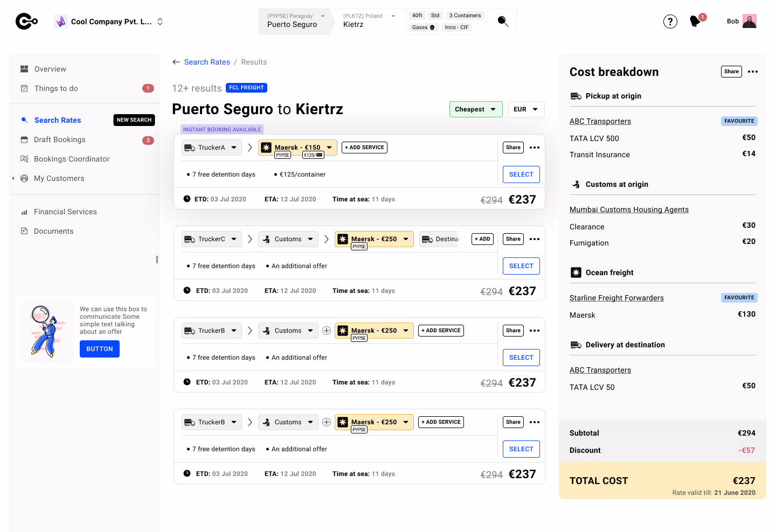The height and width of the screenshot is (532, 776).
Task: Click the FCL FREIGHT tag
Action: [246, 88]
